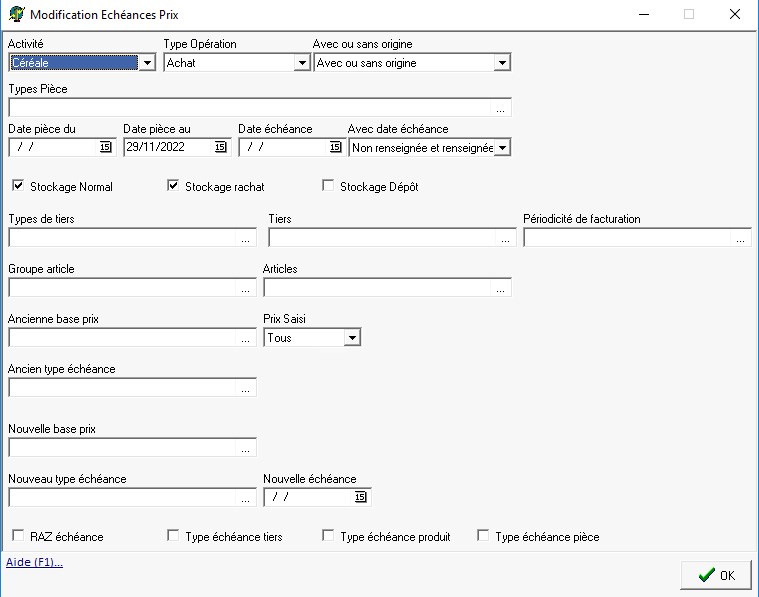Open ellipsis lookup for Nouvelle base prix
The height and width of the screenshot is (597, 759).
[x=246, y=448]
